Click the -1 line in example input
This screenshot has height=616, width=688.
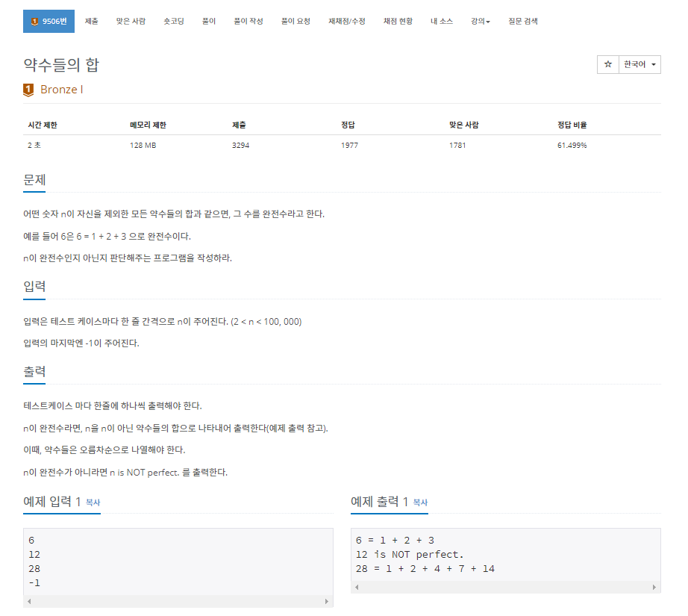pos(34,583)
